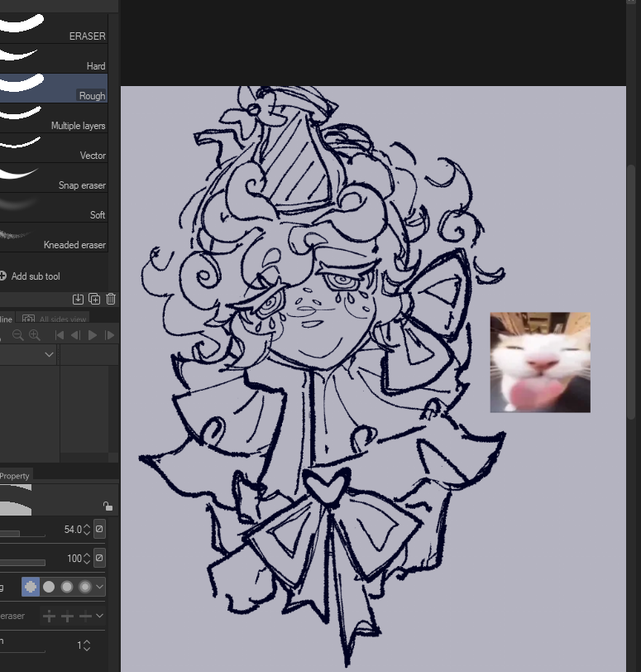Viewport: 641px width, 672px height.
Task: Click the second vector eraser mode icon
Action: (67, 617)
